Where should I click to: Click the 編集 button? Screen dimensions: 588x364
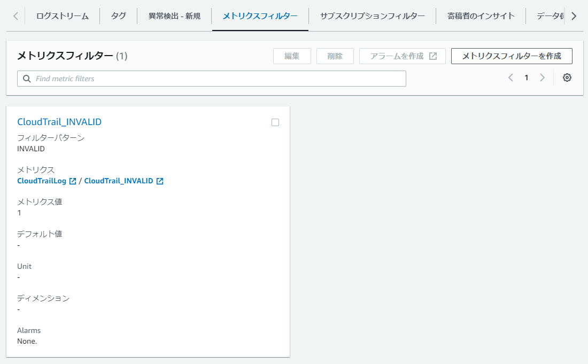click(292, 56)
